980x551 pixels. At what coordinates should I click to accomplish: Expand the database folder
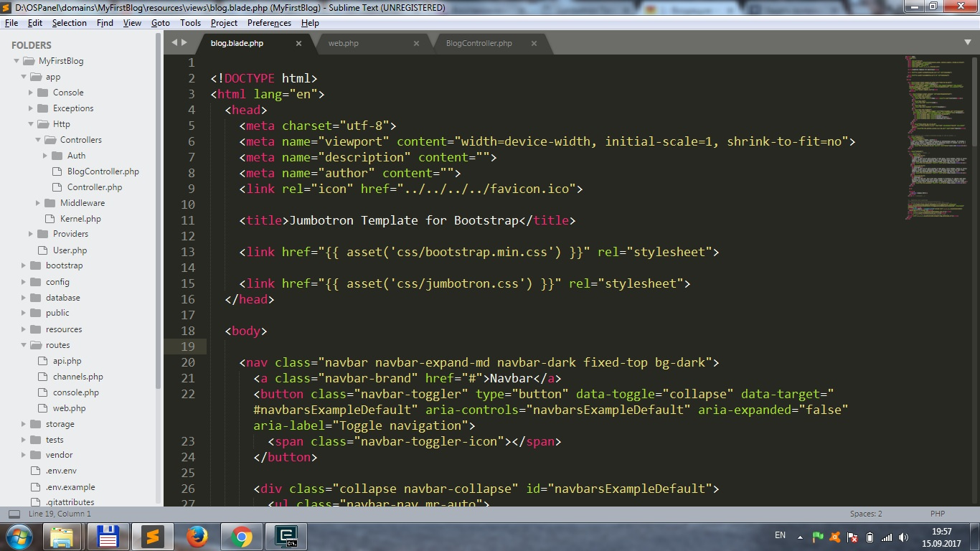point(24,298)
